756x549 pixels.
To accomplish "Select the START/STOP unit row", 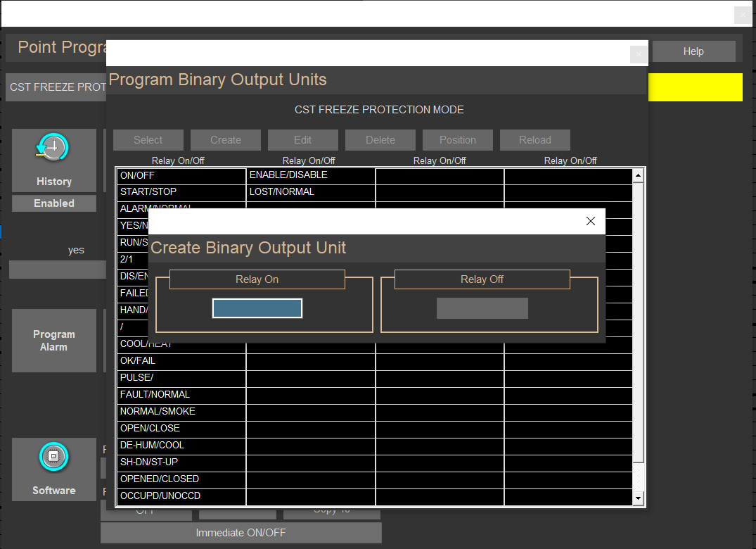I will (x=181, y=192).
